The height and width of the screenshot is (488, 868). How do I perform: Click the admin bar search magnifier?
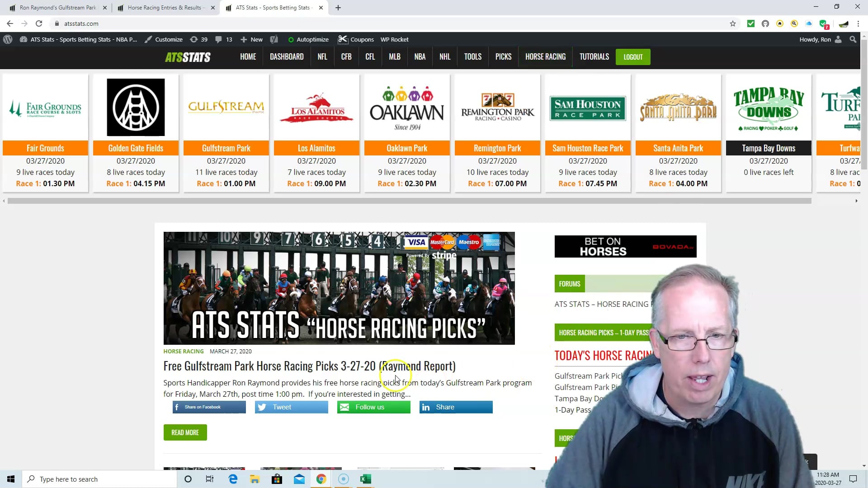tap(853, 39)
